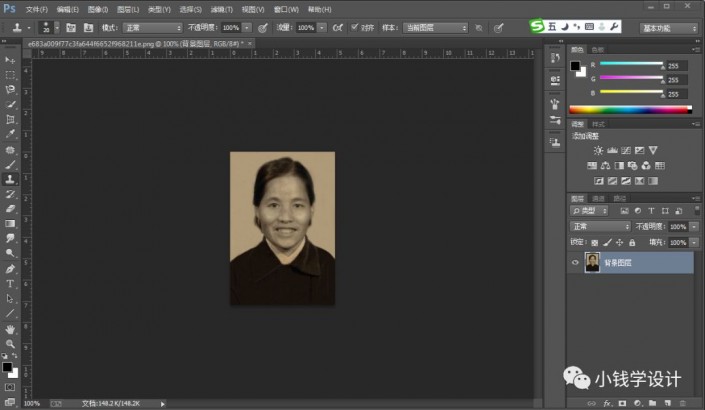The width and height of the screenshot is (705, 410).
Task: Open status bar info arrow
Action: pyautogui.click(x=162, y=404)
